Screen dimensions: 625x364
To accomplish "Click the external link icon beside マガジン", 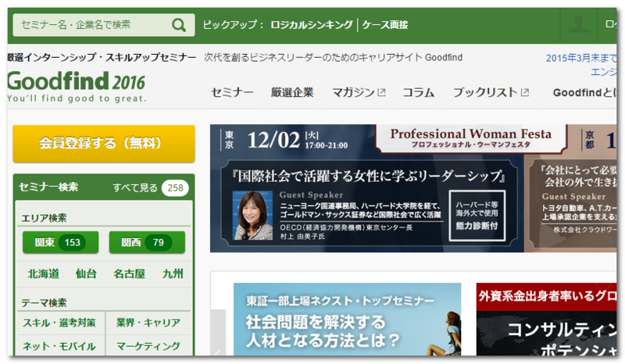I will (x=381, y=92).
